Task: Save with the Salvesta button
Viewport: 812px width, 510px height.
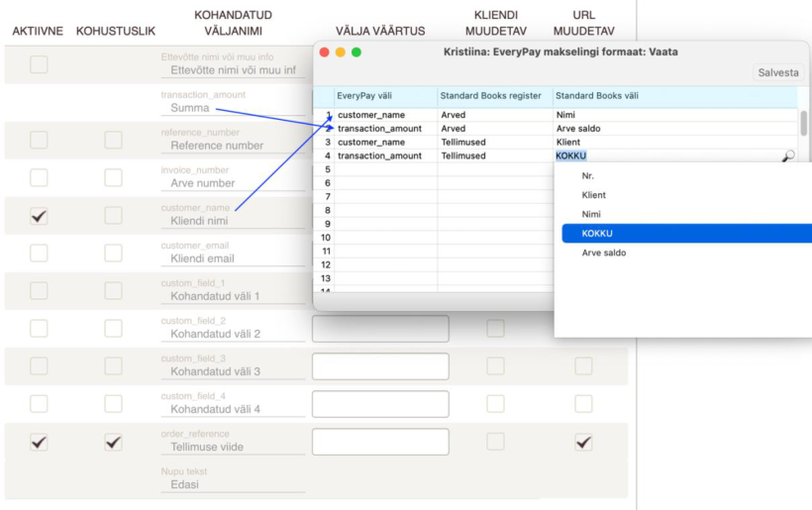Action: pos(777,72)
